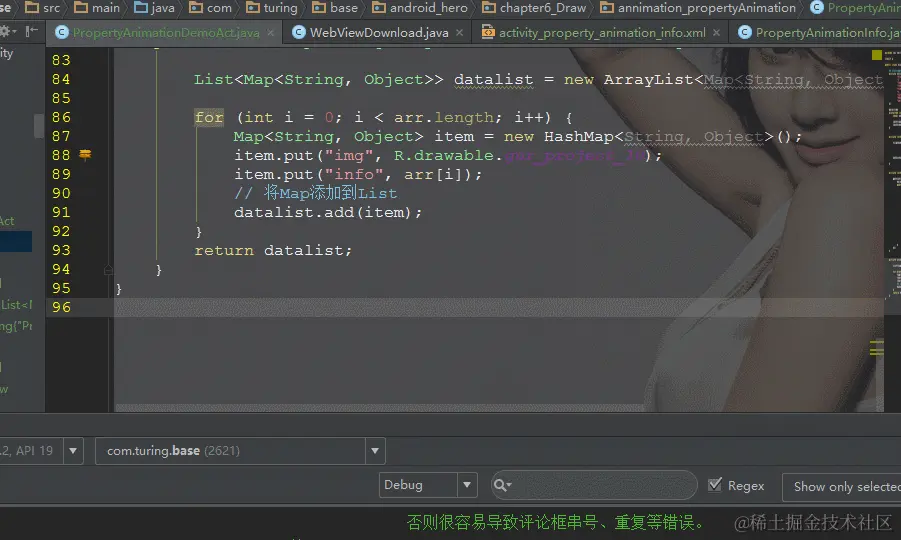The image size is (901, 540).
Task: Click the green inspection indicator square
Action: (x=876, y=55)
